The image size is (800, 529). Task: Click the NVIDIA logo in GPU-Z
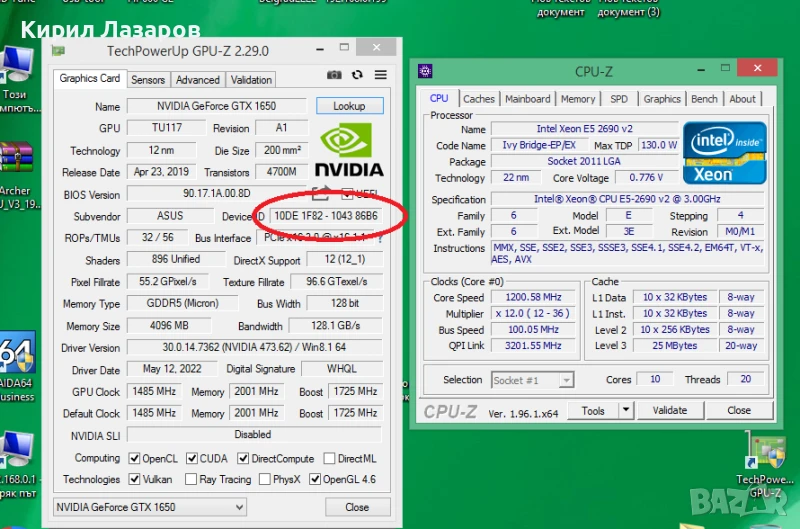click(x=349, y=150)
